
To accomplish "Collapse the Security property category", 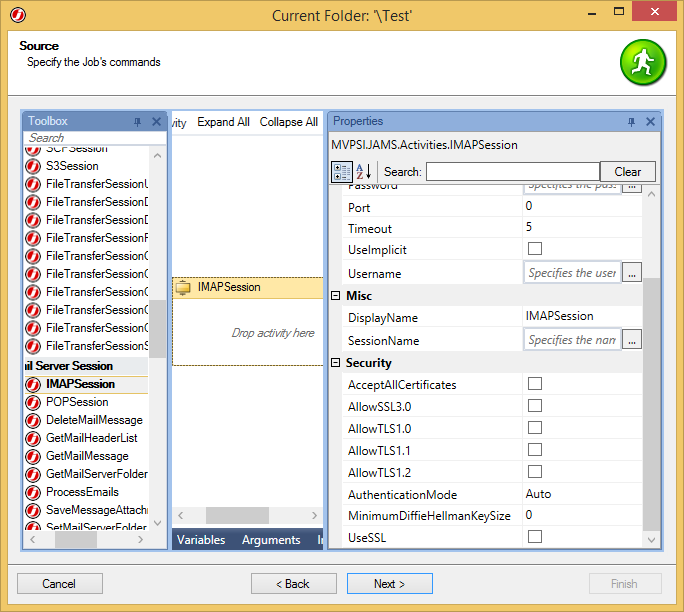I will [x=335, y=363].
